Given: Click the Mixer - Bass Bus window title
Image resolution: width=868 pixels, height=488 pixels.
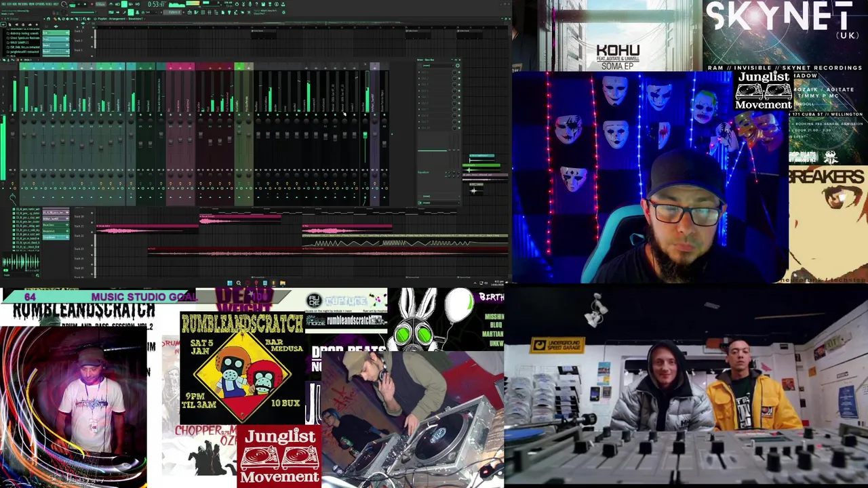Looking at the screenshot, I should [x=426, y=60].
